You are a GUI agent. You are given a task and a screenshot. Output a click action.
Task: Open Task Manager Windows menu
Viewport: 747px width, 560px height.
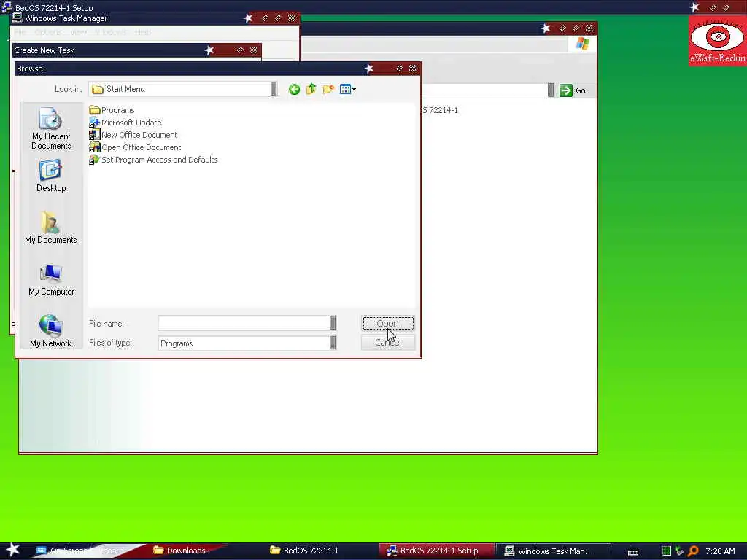(111, 32)
